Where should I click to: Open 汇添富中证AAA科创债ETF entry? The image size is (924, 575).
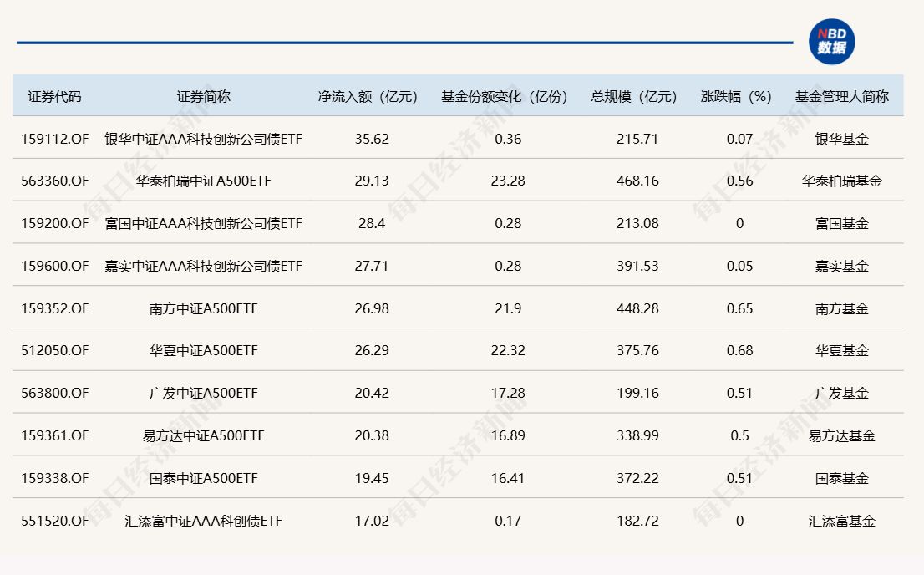click(204, 521)
